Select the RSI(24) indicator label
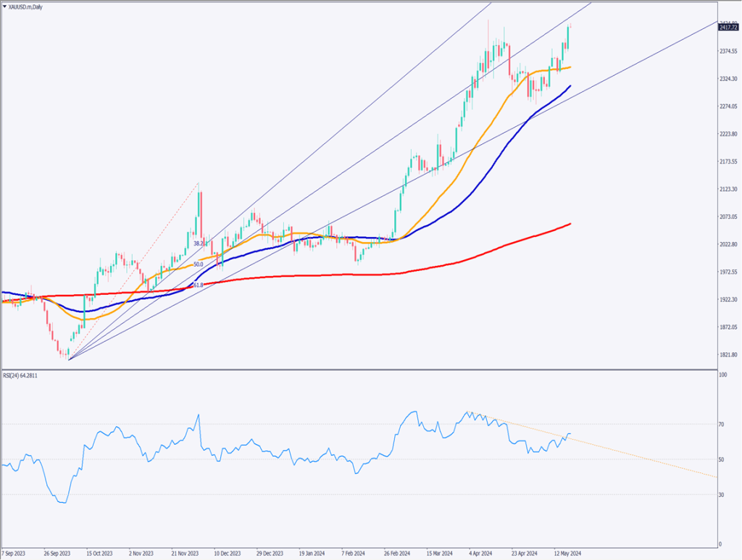 pyautogui.click(x=21, y=375)
